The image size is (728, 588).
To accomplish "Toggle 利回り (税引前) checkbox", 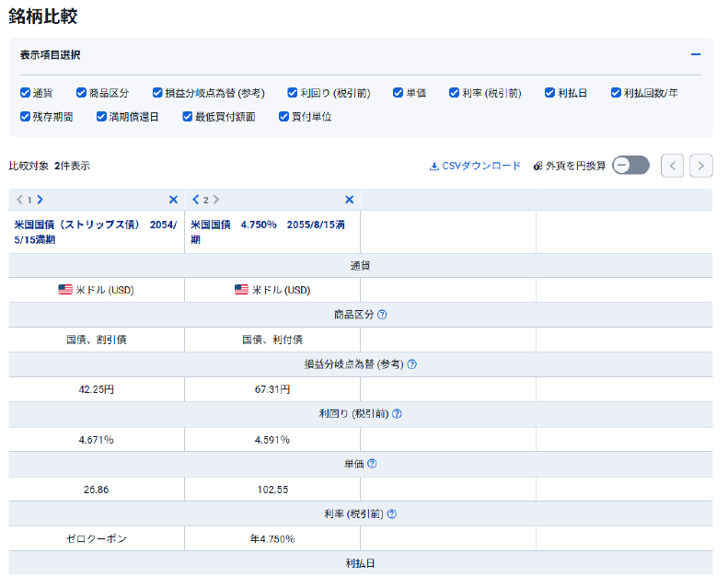I will click(x=292, y=93).
